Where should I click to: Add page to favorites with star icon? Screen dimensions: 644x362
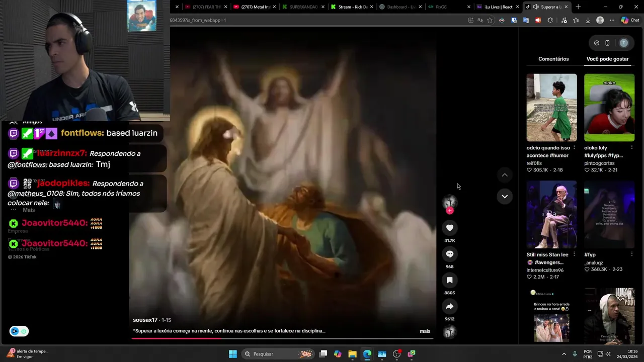(490, 20)
